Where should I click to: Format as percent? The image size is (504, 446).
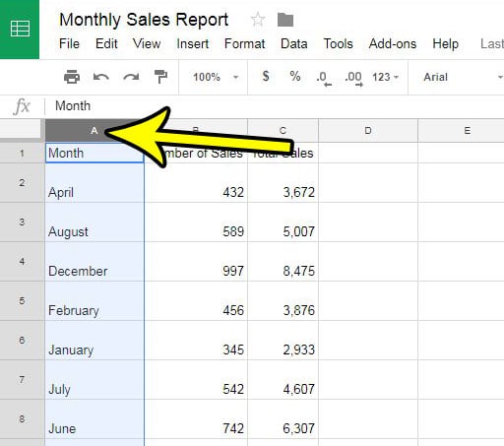click(x=295, y=77)
